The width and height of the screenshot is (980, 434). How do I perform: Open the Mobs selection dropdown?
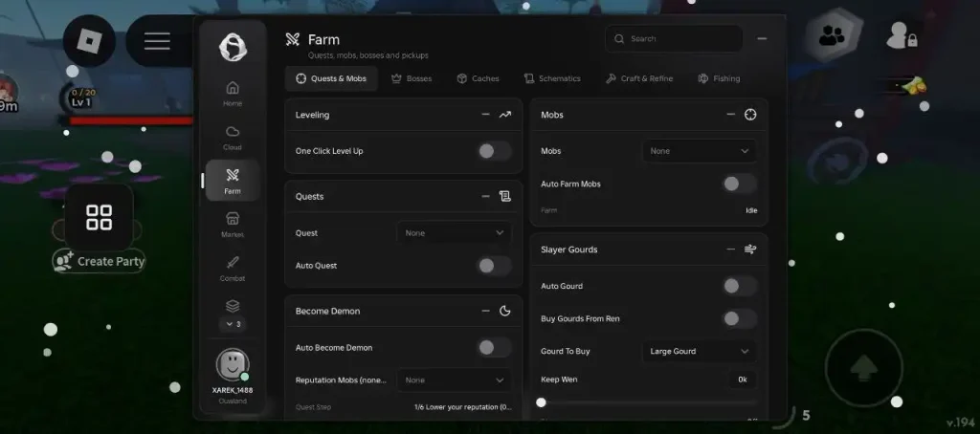pos(700,150)
